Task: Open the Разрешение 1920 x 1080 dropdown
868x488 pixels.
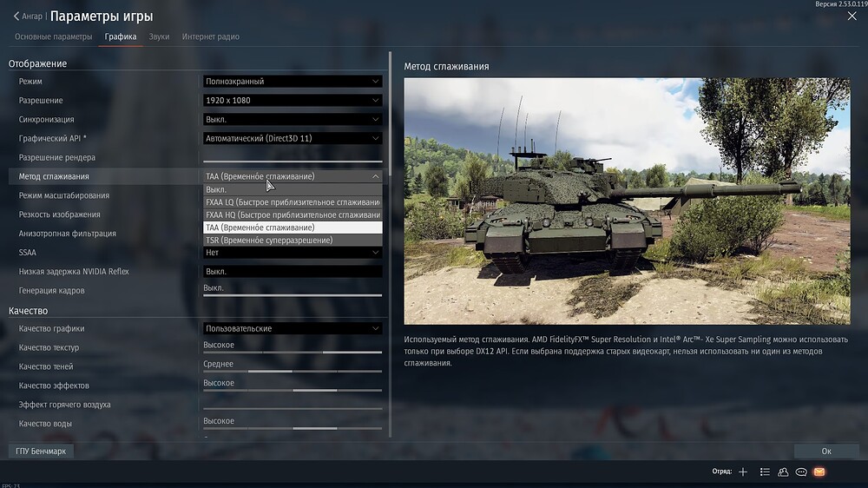Action: pyautogui.click(x=292, y=101)
